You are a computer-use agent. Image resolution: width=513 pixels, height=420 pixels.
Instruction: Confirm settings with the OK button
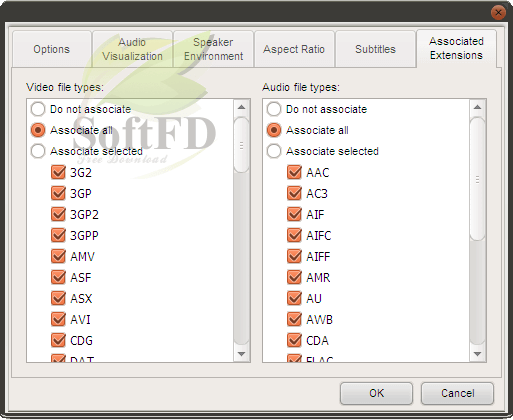click(377, 393)
